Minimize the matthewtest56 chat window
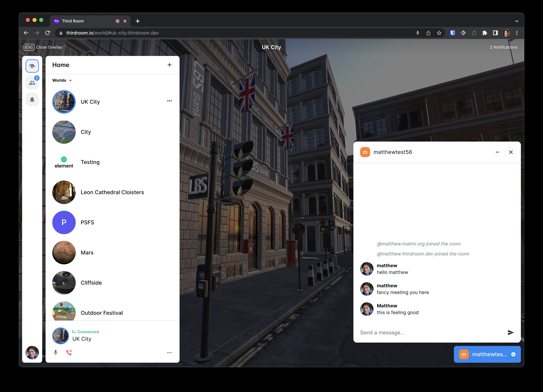543x392 pixels. pos(497,152)
